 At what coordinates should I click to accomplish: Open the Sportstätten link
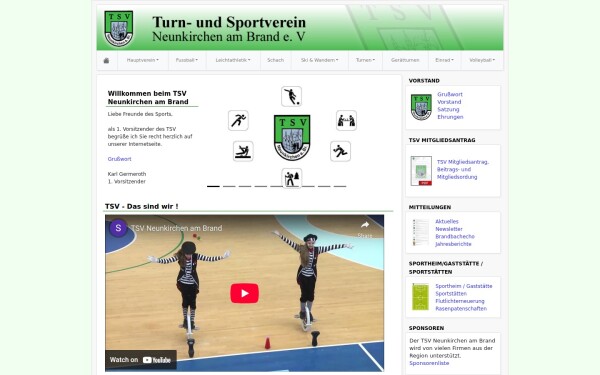coord(451,293)
